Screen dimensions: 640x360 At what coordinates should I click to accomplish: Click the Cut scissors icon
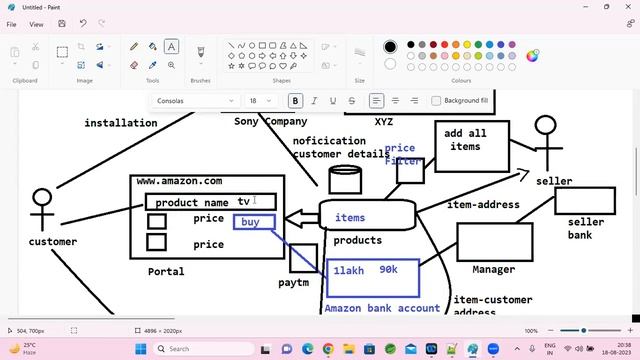(36, 47)
